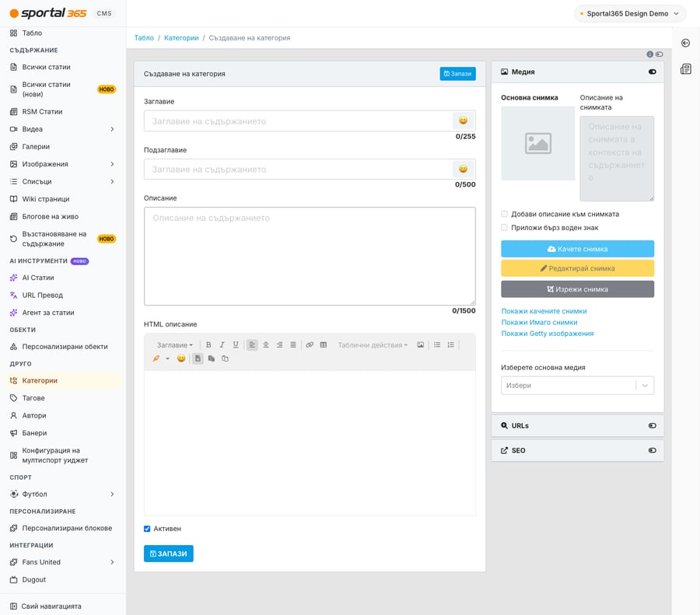Open the Избери основна медия dropdown
The width and height of the screenshot is (700, 615).
click(x=577, y=386)
